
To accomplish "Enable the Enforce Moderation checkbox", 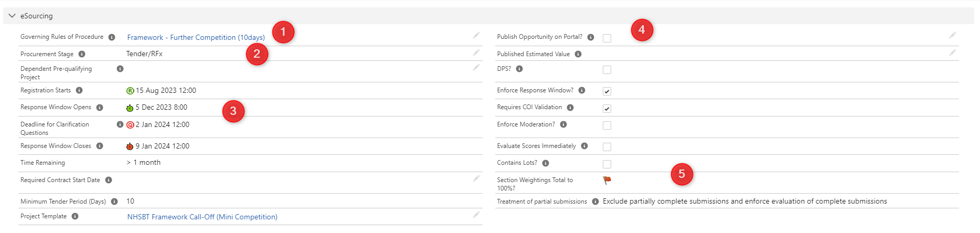I will [607, 125].
